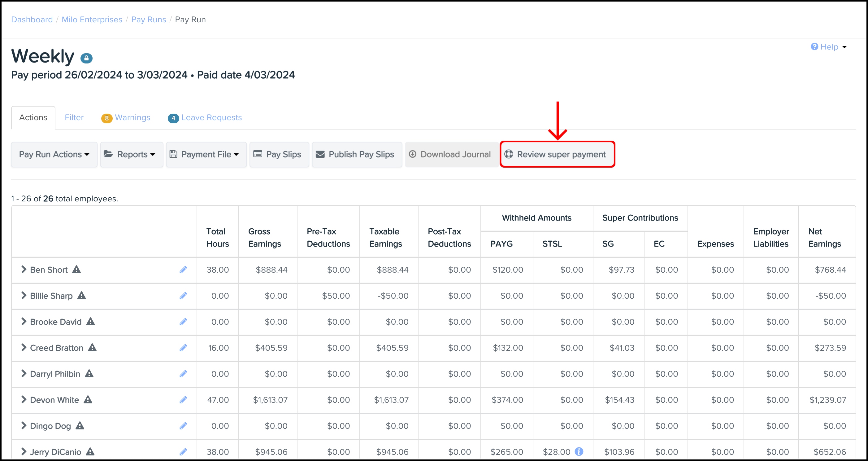868x461 pixels.
Task: Expand the Darryl Philbin employee row
Action: [24, 373]
